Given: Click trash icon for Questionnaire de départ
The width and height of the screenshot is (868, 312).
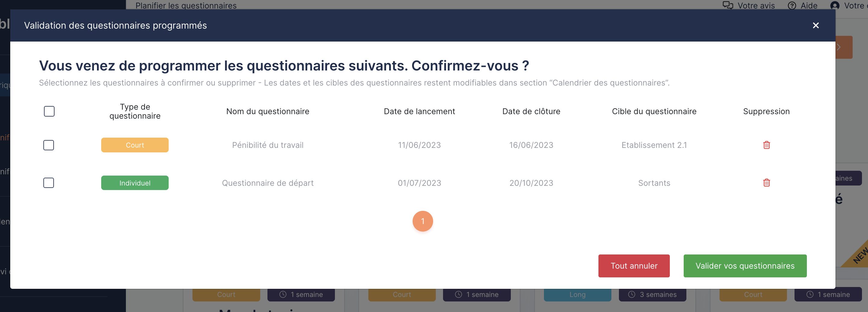Looking at the screenshot, I should [766, 183].
